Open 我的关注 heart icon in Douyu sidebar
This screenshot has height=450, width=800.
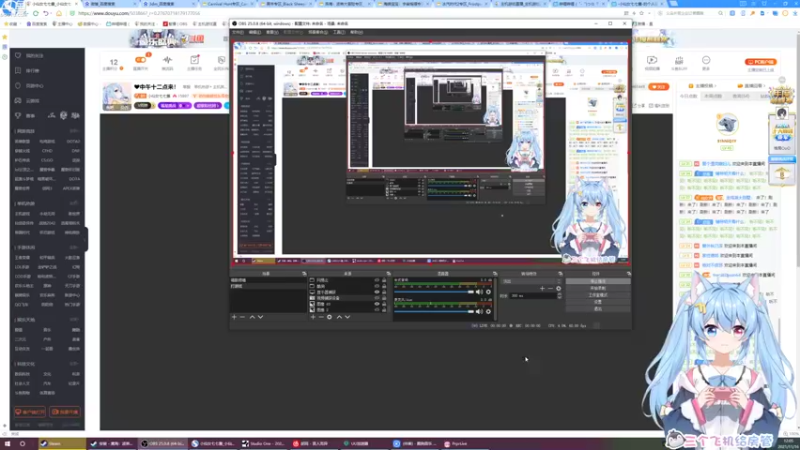(18, 55)
